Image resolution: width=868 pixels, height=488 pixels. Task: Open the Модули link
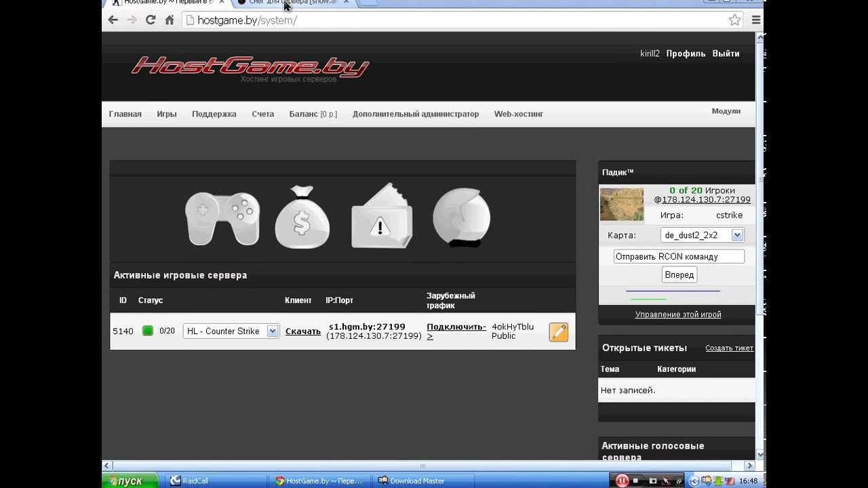point(726,111)
